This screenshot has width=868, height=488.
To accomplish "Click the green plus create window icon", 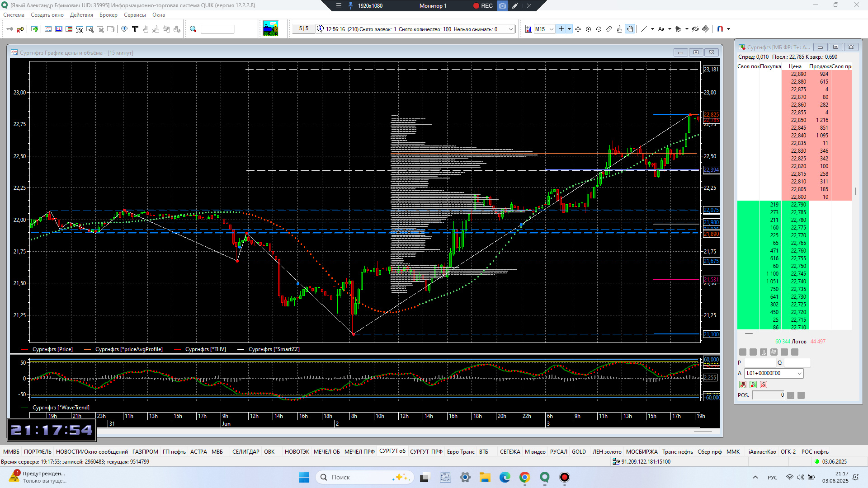I will [x=34, y=29].
